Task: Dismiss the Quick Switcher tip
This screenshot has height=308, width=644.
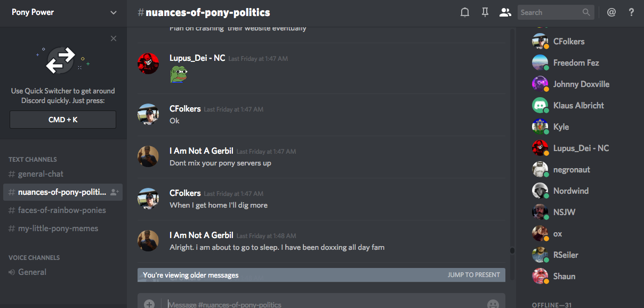Action: [x=114, y=38]
